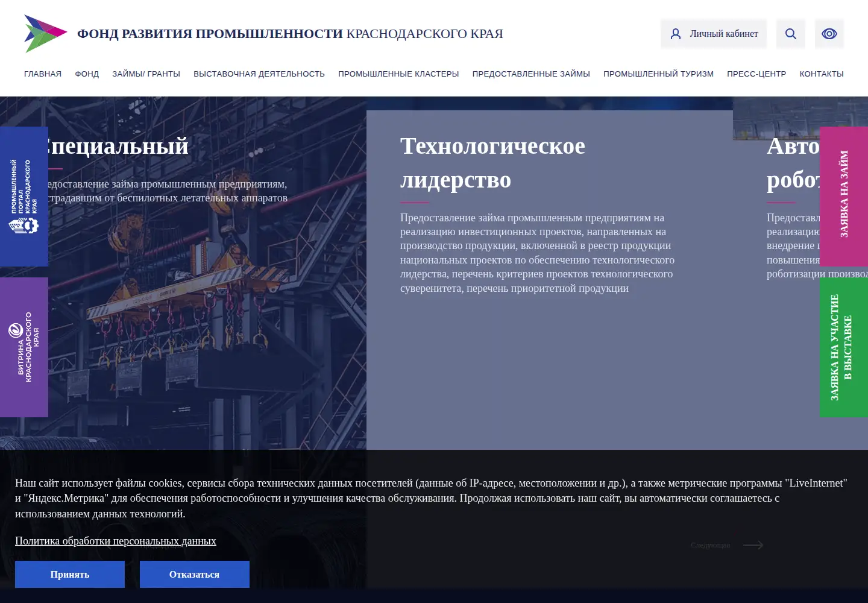Open the ПРЕСС-ЦЕНТР menu
This screenshot has height=603, width=868.
click(x=756, y=74)
